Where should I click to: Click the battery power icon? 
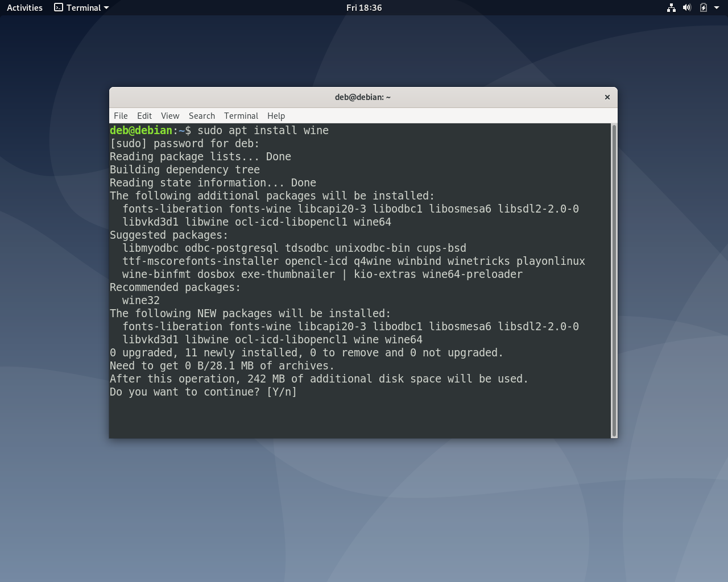pyautogui.click(x=703, y=7)
